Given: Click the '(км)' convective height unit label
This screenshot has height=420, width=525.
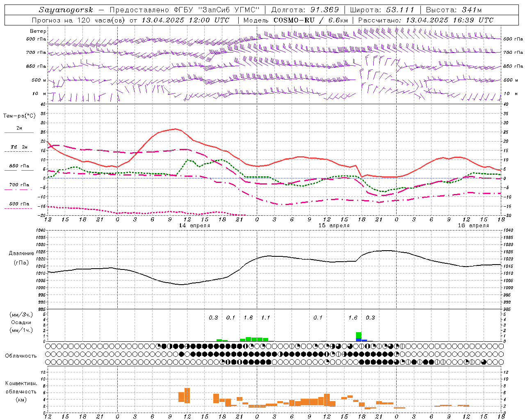Looking at the screenshot, I should coord(21,399).
